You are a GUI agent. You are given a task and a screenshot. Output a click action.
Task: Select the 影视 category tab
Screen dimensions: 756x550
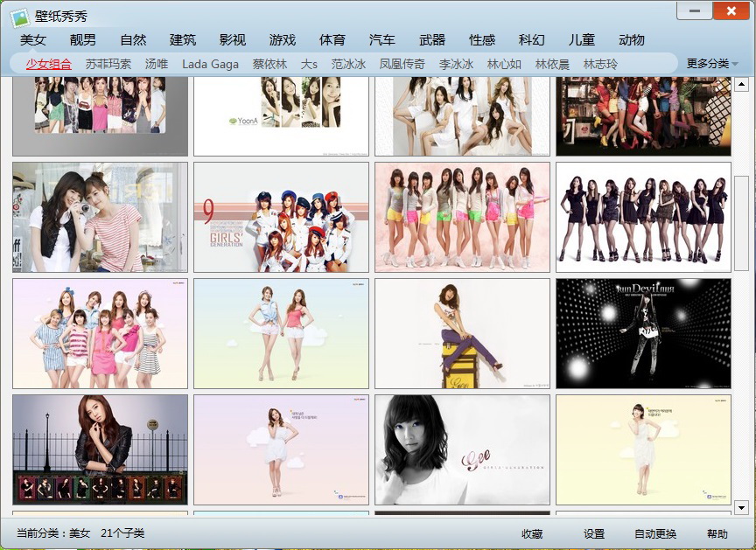(x=233, y=40)
